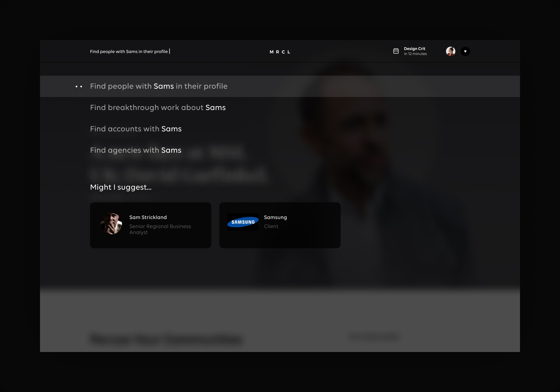The image size is (560, 392).
Task: Click the calendar icon beside Design Crit
Action: [x=396, y=51]
